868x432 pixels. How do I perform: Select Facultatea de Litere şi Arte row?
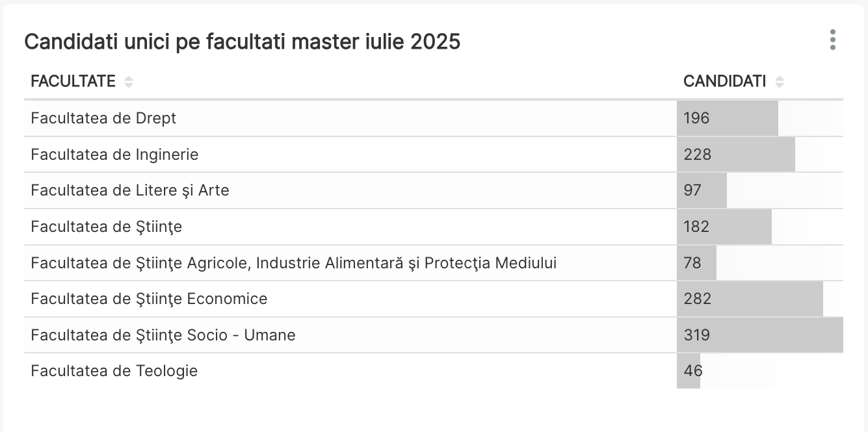click(x=434, y=190)
